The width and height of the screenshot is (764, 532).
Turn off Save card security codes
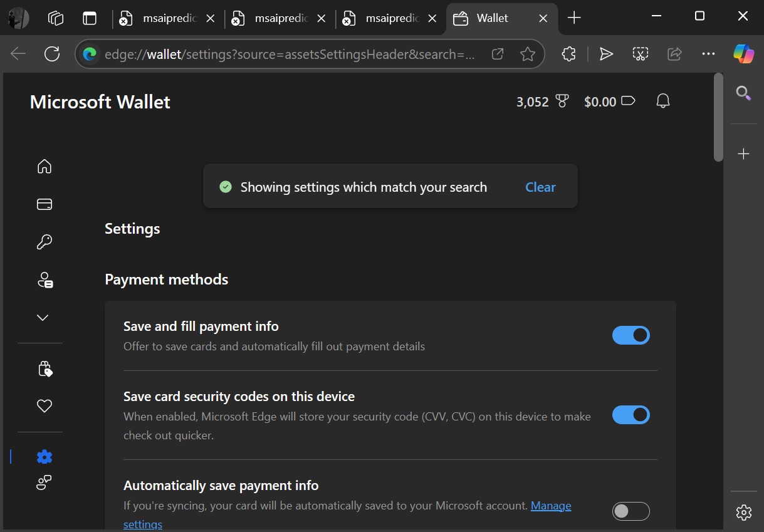631,415
